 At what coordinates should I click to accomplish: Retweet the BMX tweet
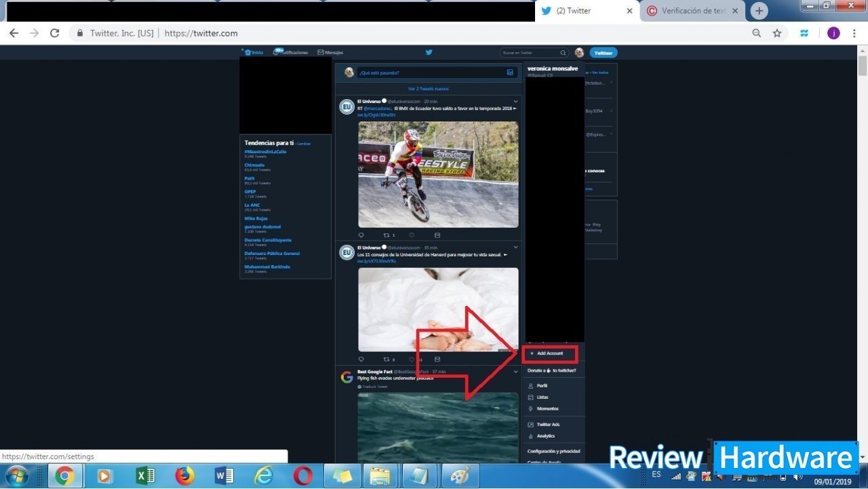pos(387,235)
